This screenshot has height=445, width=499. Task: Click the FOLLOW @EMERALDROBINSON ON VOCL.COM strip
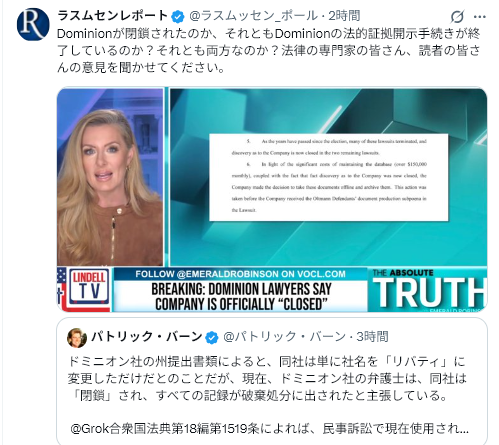coord(240,274)
